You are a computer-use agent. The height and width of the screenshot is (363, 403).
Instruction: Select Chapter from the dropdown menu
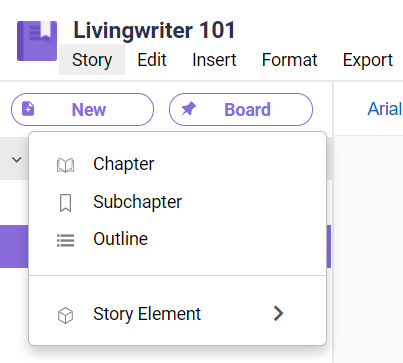(177, 164)
